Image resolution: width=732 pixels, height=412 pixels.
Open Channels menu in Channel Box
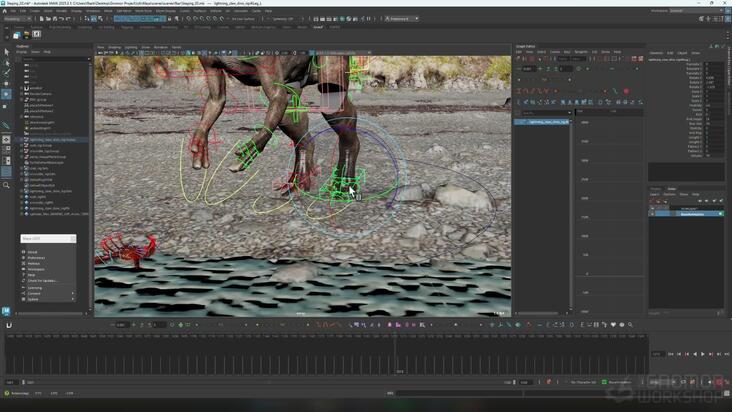pyautogui.click(x=656, y=53)
